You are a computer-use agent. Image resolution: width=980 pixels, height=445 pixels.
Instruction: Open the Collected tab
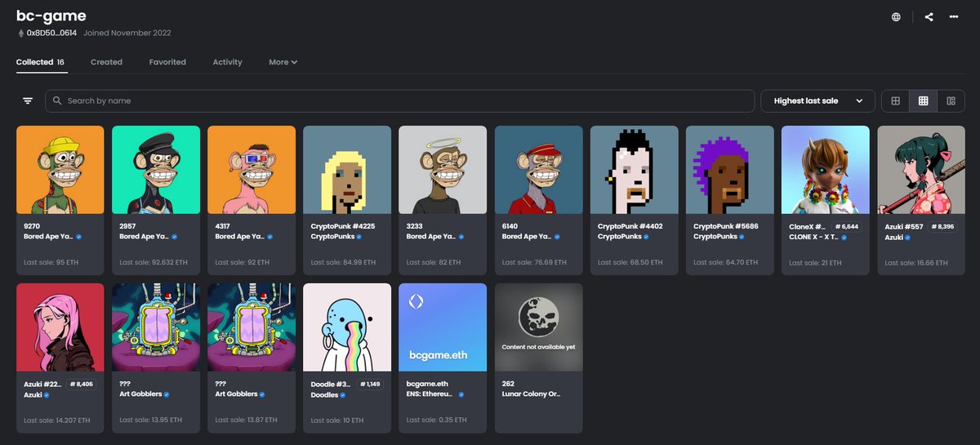(x=42, y=62)
